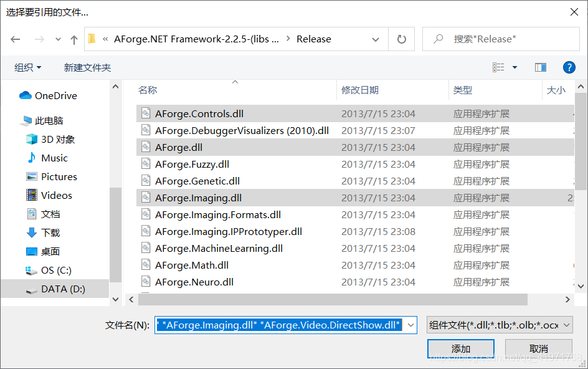Open the 组织 menu
This screenshot has height=369, width=588.
point(28,67)
